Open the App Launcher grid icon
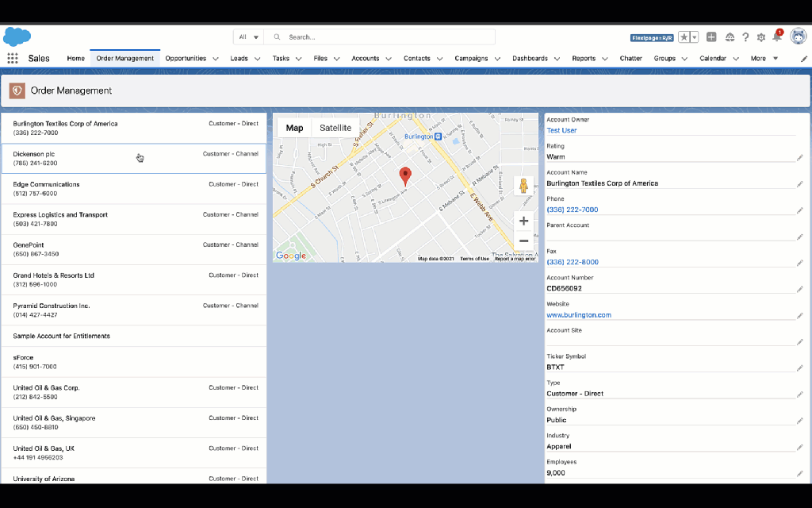This screenshot has height=508, width=812. (x=12, y=58)
